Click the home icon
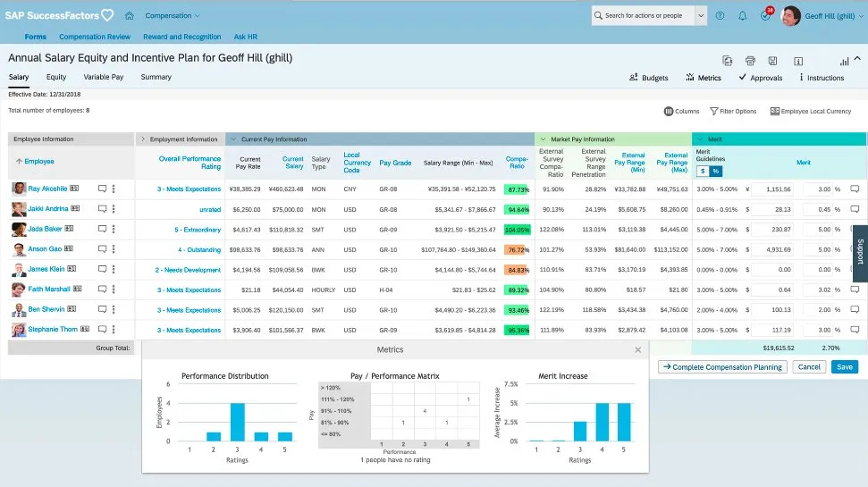Screen dimensions: 868x487 130,15
